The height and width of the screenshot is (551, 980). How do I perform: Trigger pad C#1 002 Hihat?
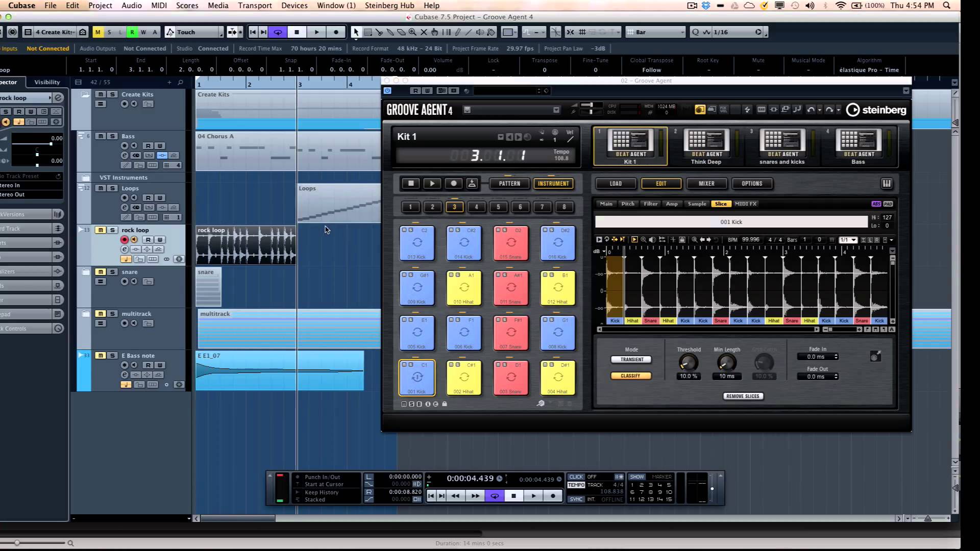pos(464,378)
